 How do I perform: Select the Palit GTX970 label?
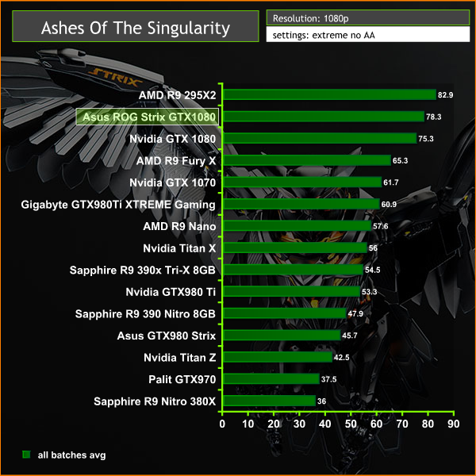[x=182, y=379]
